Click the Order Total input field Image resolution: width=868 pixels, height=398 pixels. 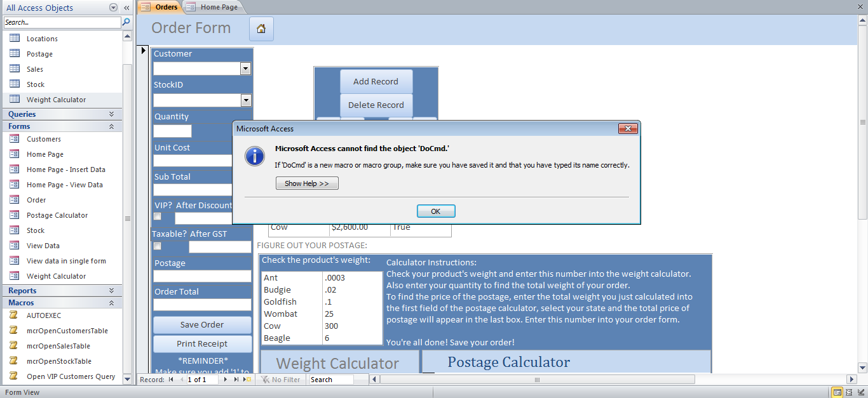(x=202, y=305)
